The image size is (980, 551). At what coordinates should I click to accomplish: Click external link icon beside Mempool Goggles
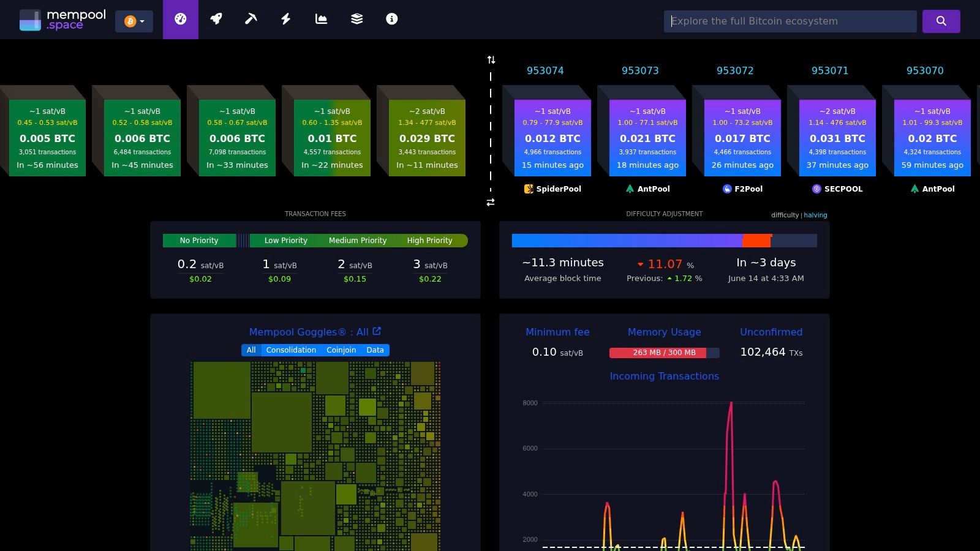pos(377,331)
